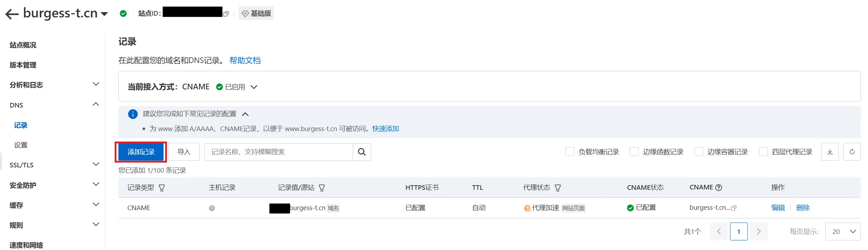Viewport: 868px width, 250px height.
Task: Copy the CNAME value burgess-t.cn
Action: point(734,208)
